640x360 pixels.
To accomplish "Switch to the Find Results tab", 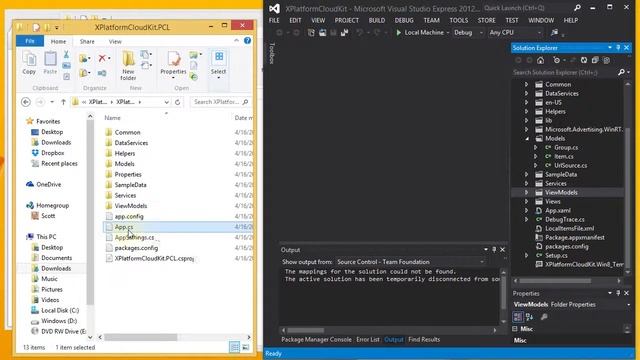I will point(424,339).
